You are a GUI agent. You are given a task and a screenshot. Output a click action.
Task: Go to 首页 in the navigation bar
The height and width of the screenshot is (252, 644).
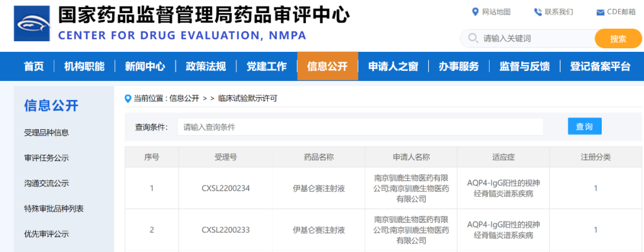coord(33,66)
